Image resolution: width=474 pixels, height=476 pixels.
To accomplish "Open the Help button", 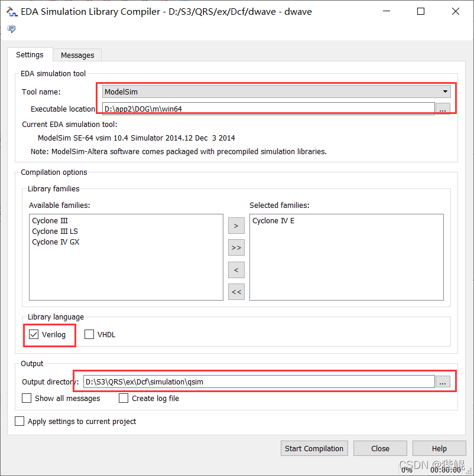I will click(439, 448).
